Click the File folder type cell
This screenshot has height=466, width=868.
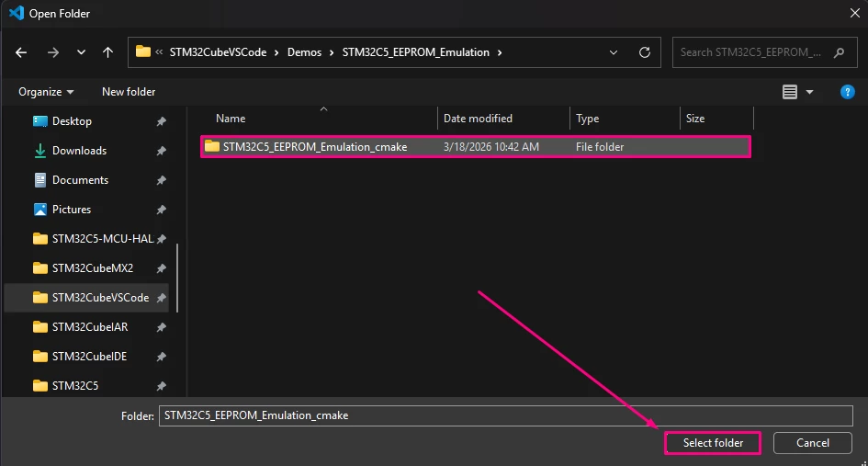point(600,147)
